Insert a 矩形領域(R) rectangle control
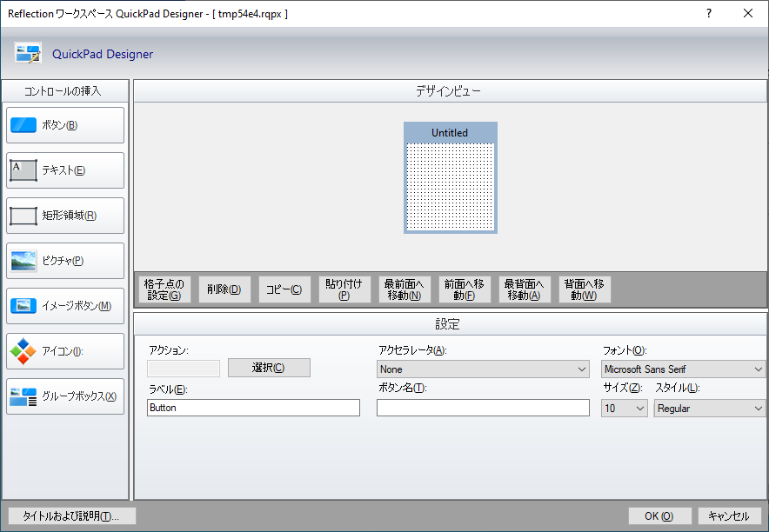This screenshot has height=532, width=769. click(x=65, y=216)
